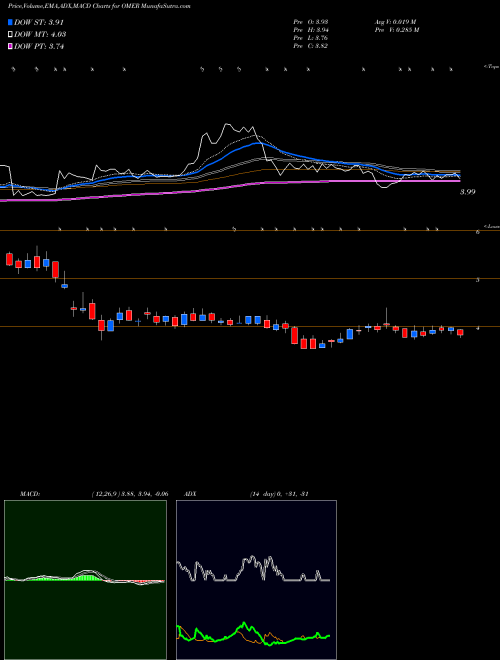The width and height of the screenshot is (500, 660).
Task: Open the green MACD indicator chart
Action: [85, 580]
